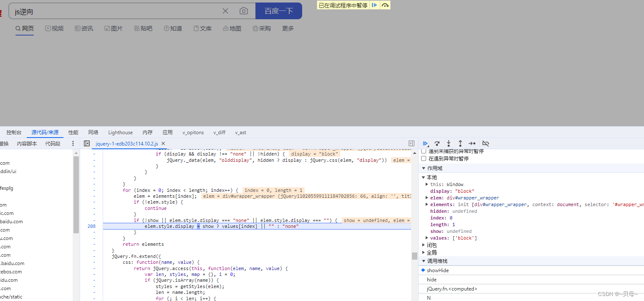Step over from the paused overlay banner
The width and height of the screenshot is (644, 301).
click(x=385, y=5)
